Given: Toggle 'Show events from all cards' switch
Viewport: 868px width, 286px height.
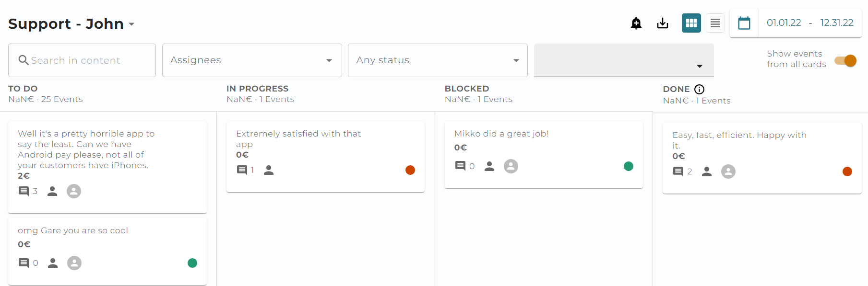Looking at the screenshot, I should click(845, 60).
